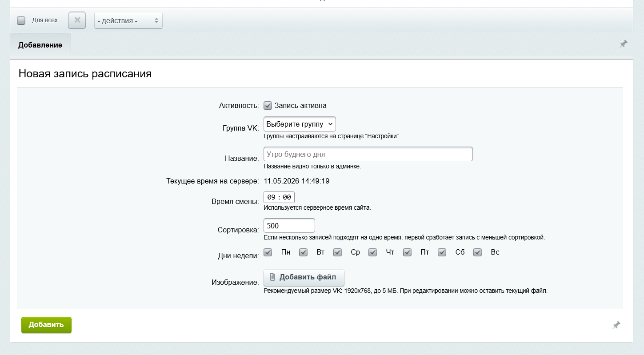Click the Сортировка field with value 500
The width and height of the screenshot is (644, 355).
click(289, 226)
